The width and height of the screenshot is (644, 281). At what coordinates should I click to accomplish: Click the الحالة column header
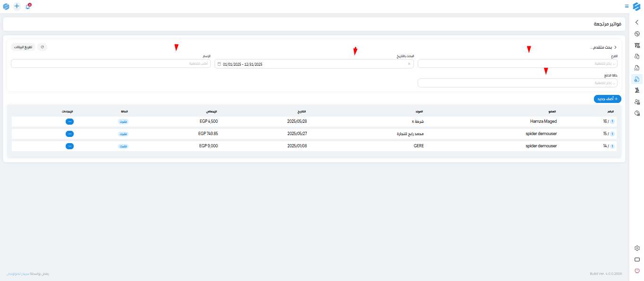[124, 111]
